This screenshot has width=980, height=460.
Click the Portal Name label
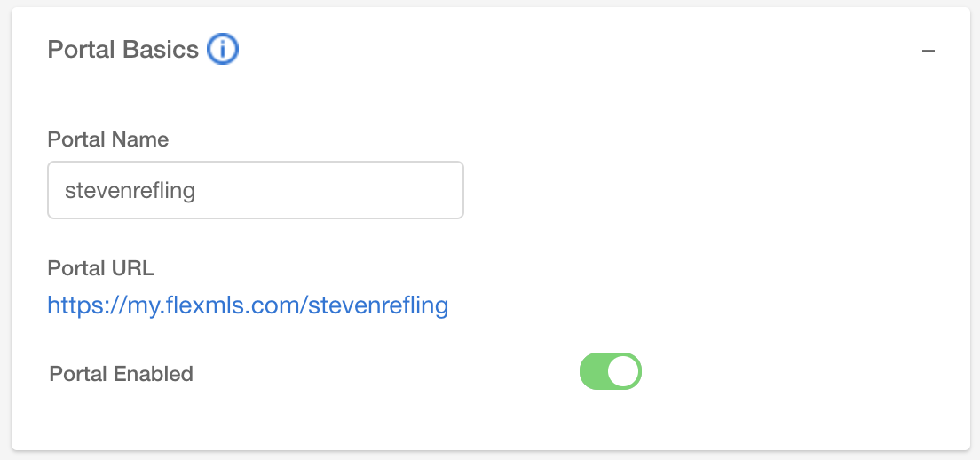(x=108, y=139)
